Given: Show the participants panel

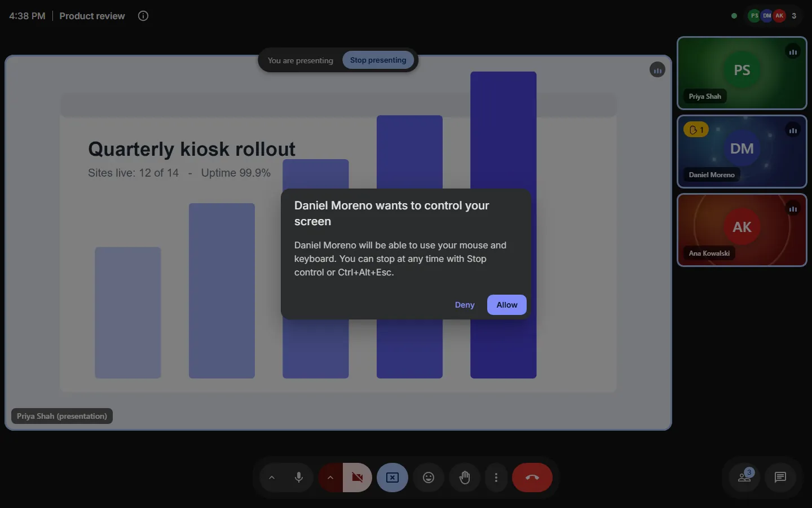Looking at the screenshot, I should click(744, 478).
